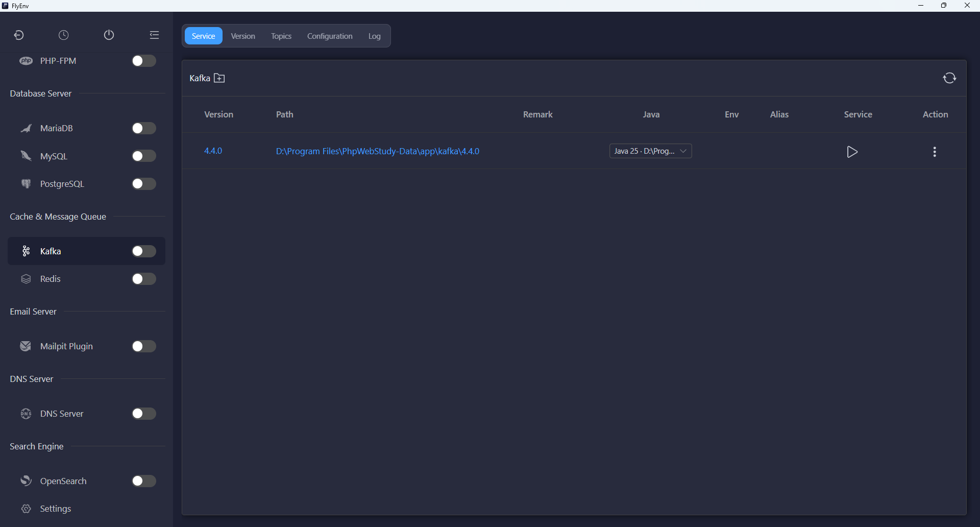
Task: Expand the Java 25 version dropdown
Action: [650, 151]
